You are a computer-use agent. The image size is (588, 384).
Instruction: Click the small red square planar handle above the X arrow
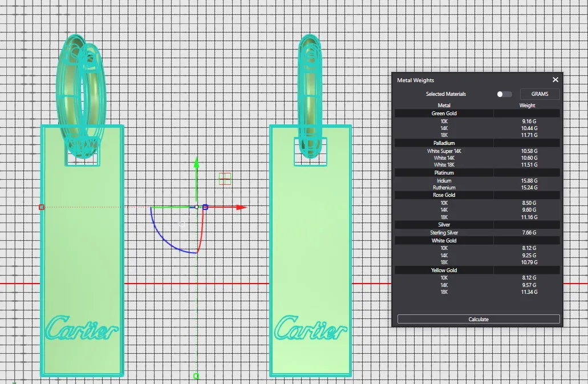tap(225, 179)
